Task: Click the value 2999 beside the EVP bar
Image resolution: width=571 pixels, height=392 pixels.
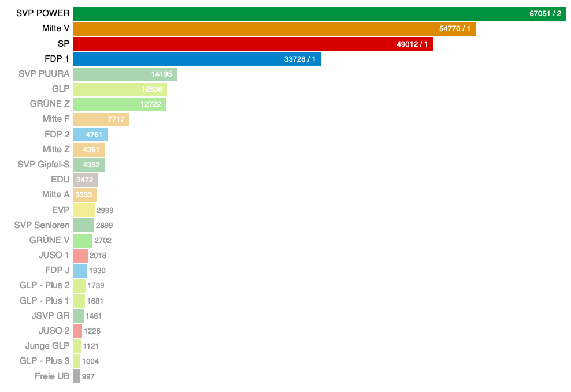Action: [105, 211]
